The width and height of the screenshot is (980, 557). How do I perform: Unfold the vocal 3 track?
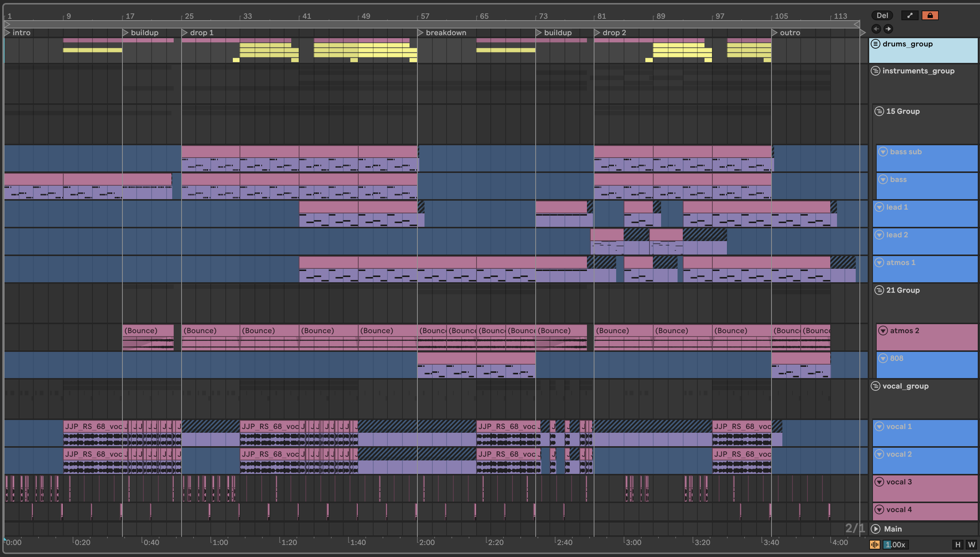[879, 482]
